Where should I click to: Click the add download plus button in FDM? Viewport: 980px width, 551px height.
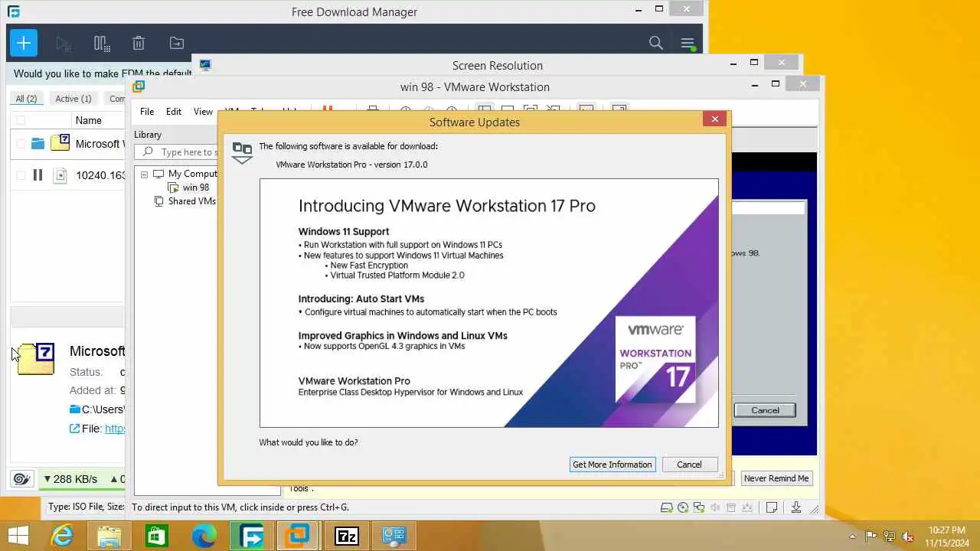pyautogui.click(x=23, y=43)
